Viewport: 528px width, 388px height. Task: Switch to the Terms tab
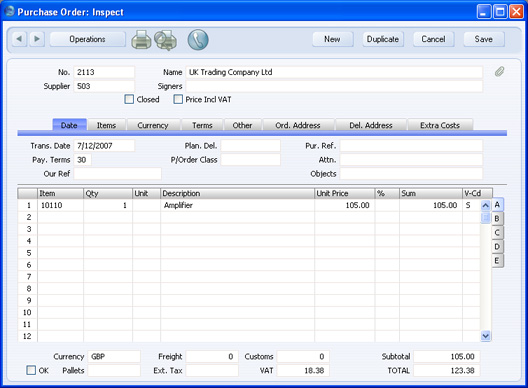tap(202, 125)
